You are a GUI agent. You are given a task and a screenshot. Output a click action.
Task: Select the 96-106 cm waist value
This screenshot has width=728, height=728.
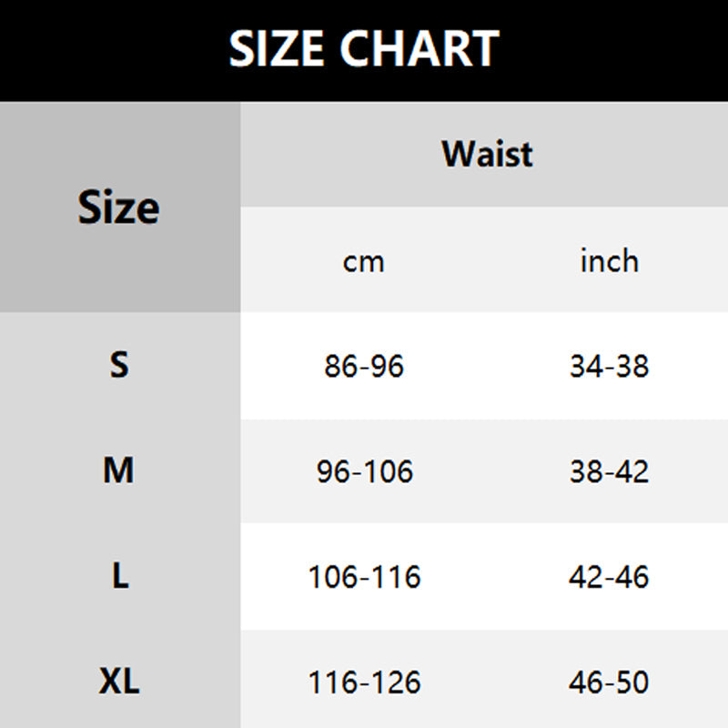[364, 472]
